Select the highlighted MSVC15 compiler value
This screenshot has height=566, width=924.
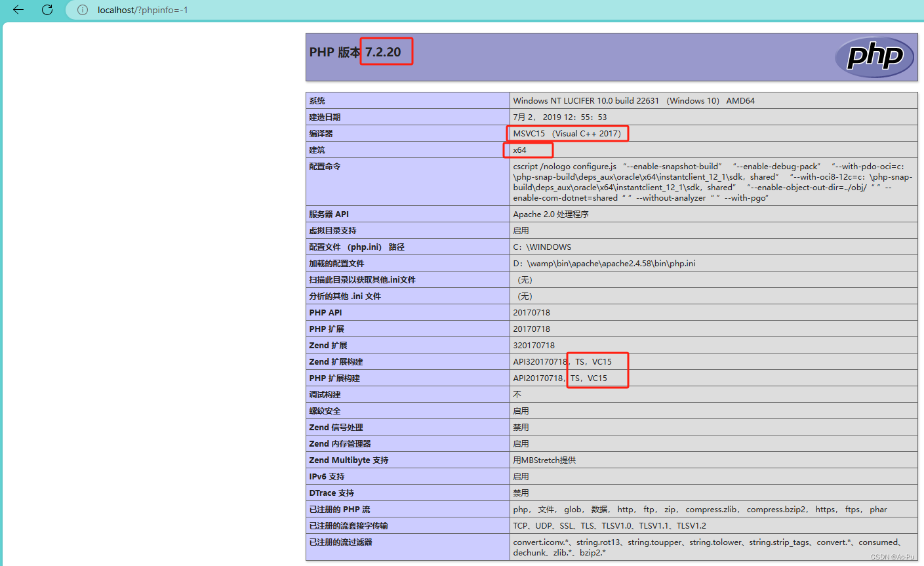pos(567,133)
